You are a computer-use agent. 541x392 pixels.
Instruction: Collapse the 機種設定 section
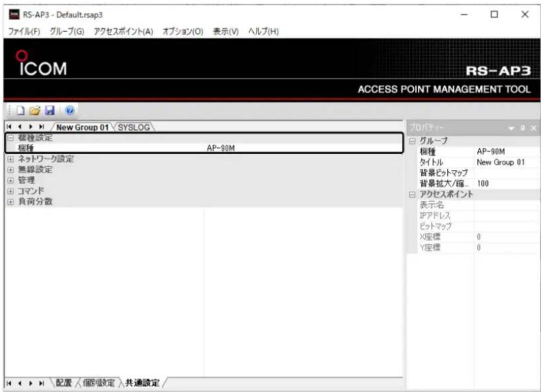click(11, 138)
